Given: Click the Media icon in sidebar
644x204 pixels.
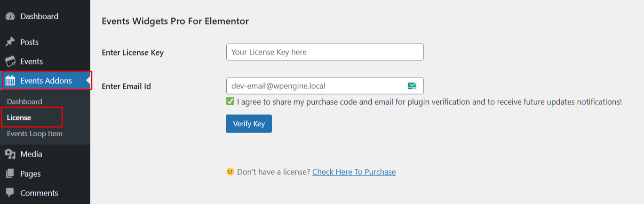Looking at the screenshot, I should 10,154.
